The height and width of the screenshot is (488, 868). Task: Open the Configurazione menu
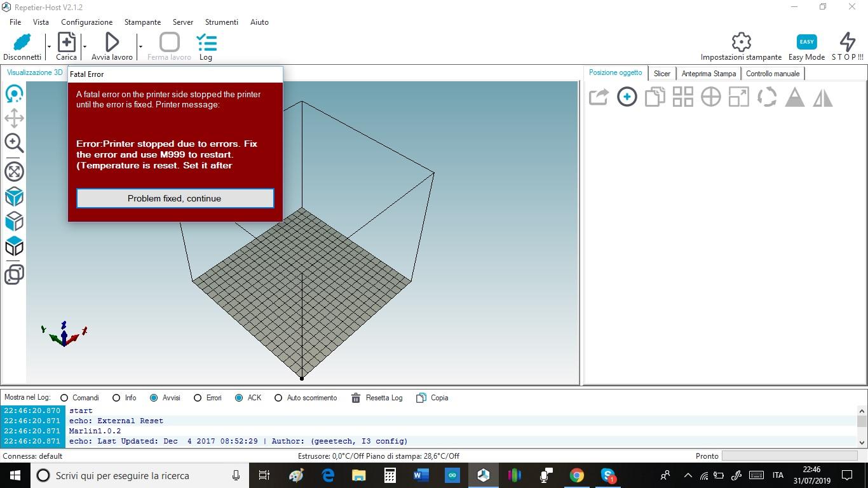click(x=86, y=22)
